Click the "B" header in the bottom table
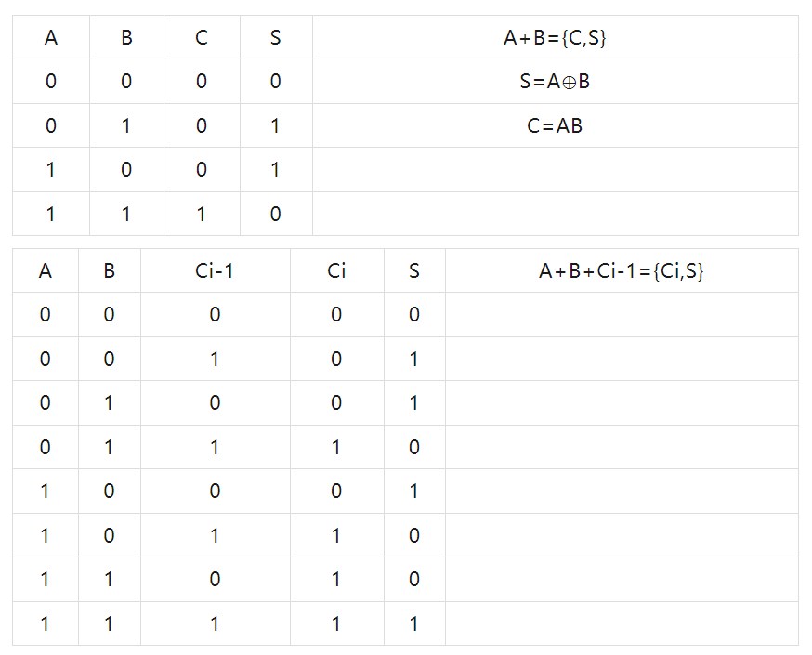The image size is (812, 655). point(109,270)
